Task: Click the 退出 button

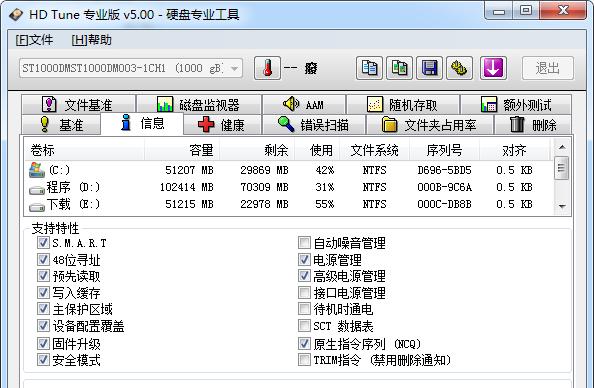Action: (548, 68)
